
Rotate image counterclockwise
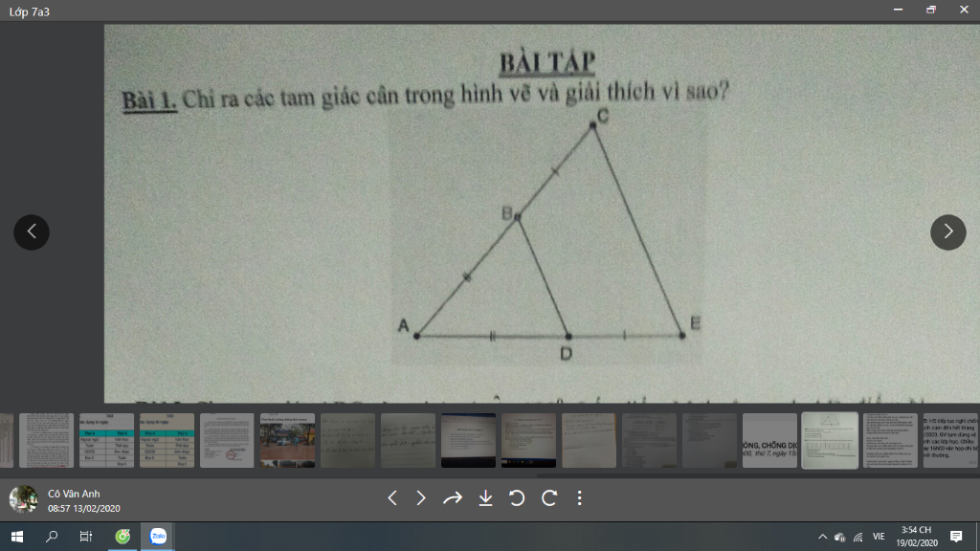[517, 497]
